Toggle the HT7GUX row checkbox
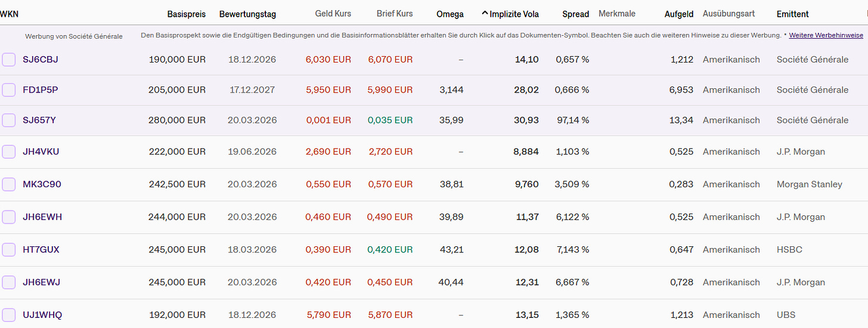Image resolution: width=868 pixels, height=328 pixels. click(x=8, y=249)
